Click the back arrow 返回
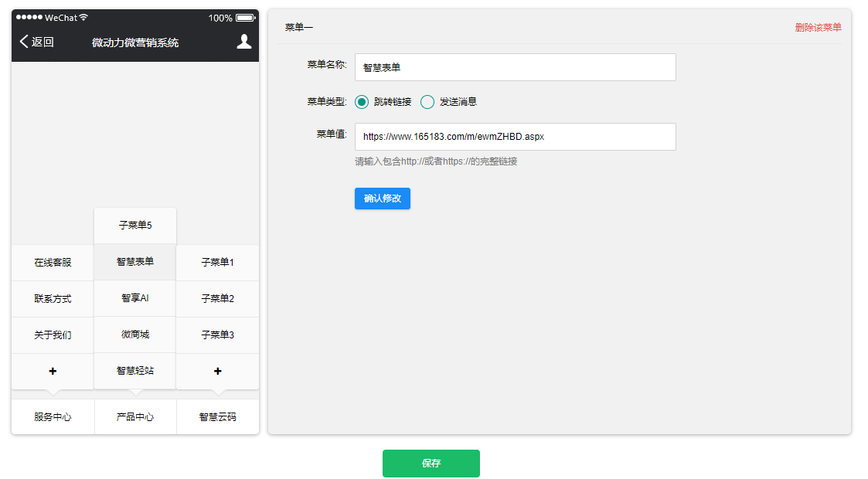The width and height of the screenshot is (868, 479). point(36,42)
